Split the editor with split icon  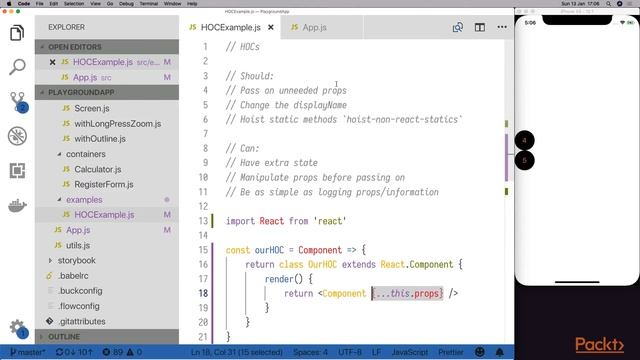tap(480, 27)
